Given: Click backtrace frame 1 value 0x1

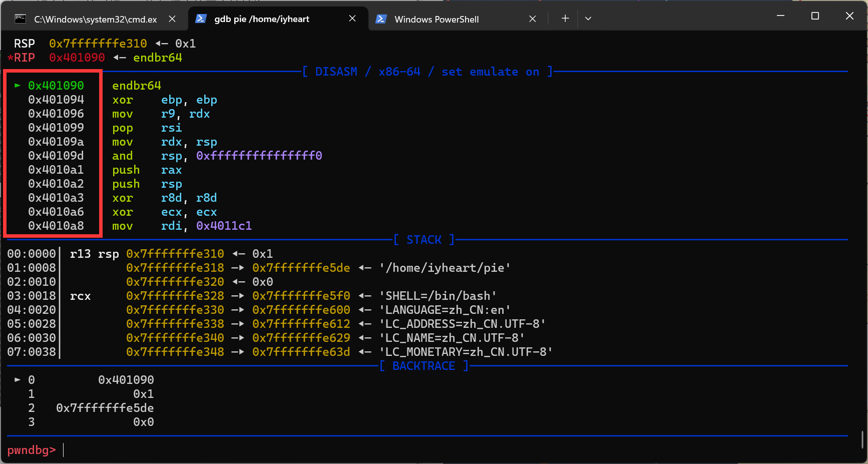Looking at the screenshot, I should tap(144, 394).
